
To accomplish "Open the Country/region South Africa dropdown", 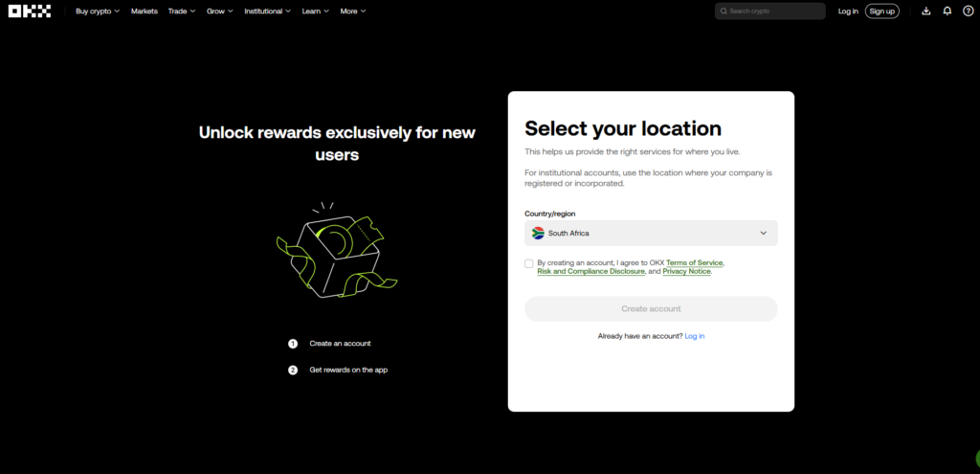I will click(x=651, y=234).
